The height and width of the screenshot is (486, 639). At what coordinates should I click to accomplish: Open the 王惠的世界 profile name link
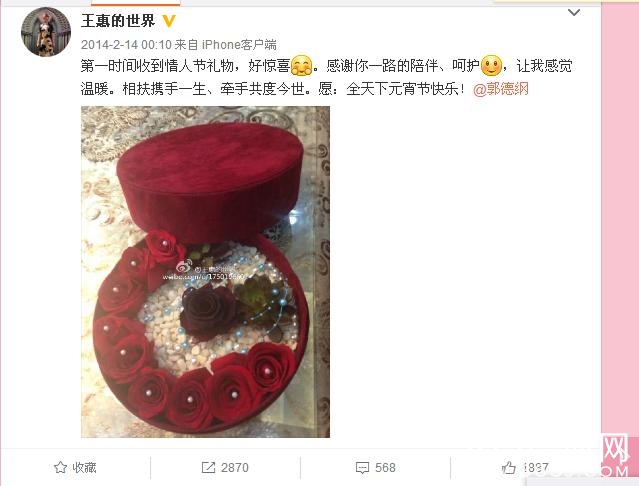click(118, 20)
